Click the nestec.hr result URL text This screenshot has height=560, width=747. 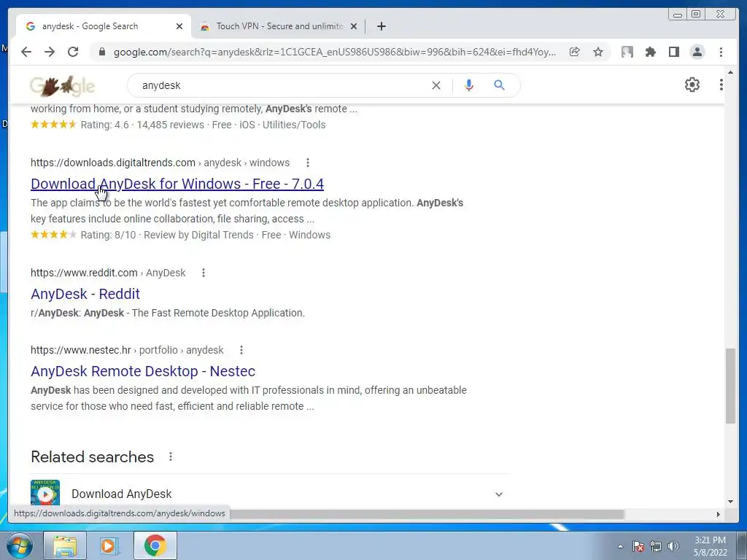click(x=127, y=350)
